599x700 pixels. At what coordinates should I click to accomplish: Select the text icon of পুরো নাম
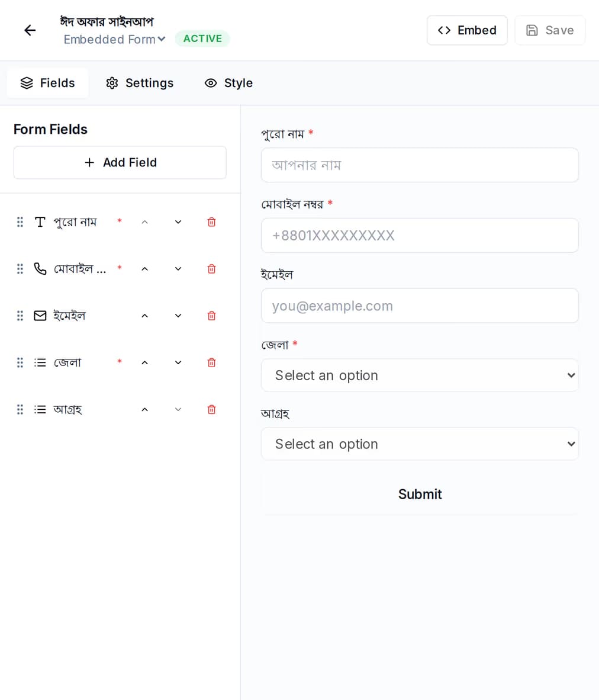(40, 222)
